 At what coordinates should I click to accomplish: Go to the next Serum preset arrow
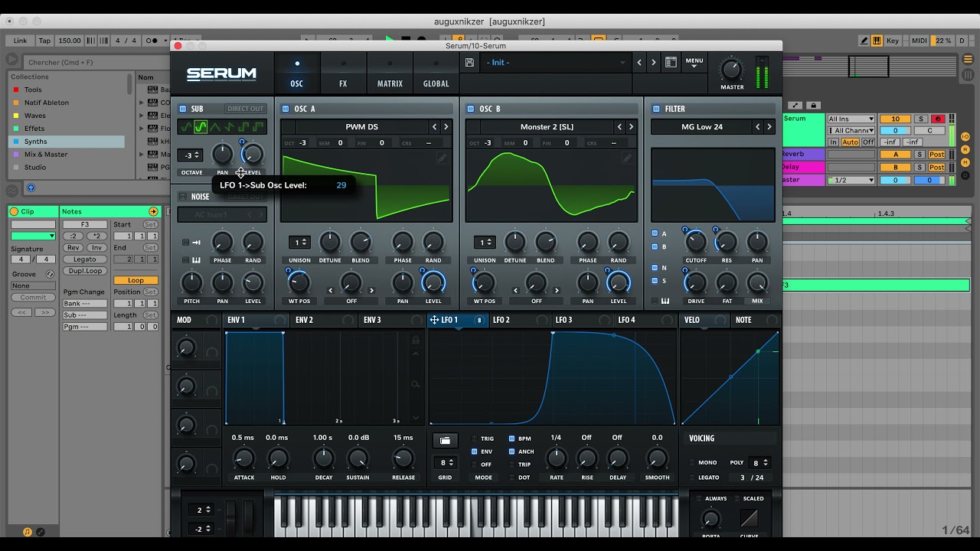coord(653,63)
